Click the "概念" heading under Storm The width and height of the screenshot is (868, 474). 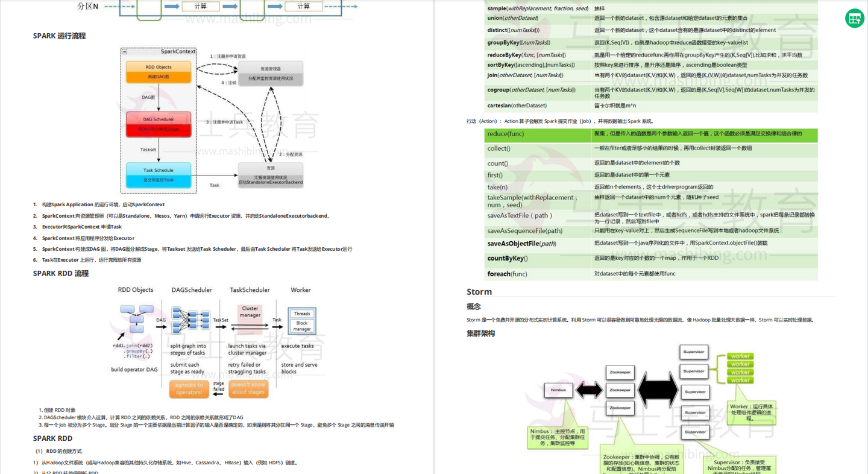point(474,307)
